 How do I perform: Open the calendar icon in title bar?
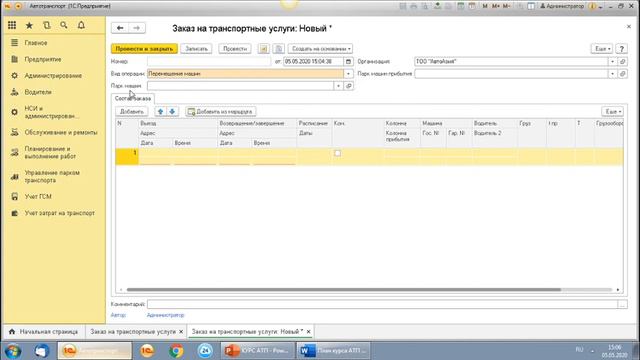[x=472, y=6]
